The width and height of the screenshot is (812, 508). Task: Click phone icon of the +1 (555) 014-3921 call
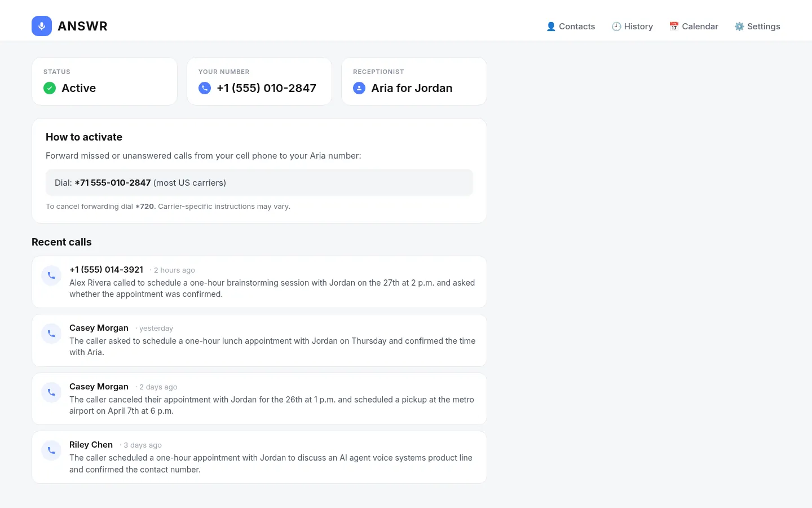(51, 275)
